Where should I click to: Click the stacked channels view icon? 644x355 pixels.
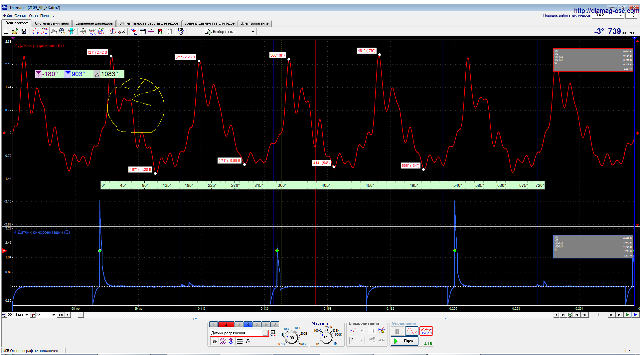[92, 31]
